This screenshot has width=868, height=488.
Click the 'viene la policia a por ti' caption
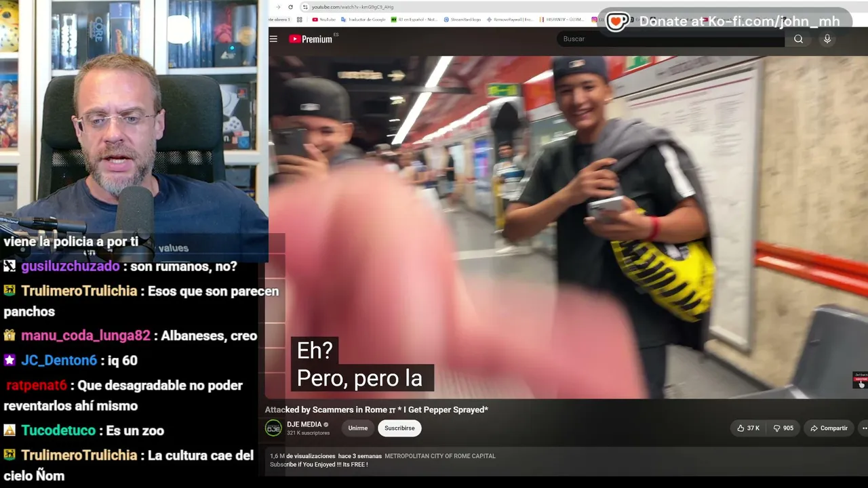pyautogui.click(x=71, y=241)
